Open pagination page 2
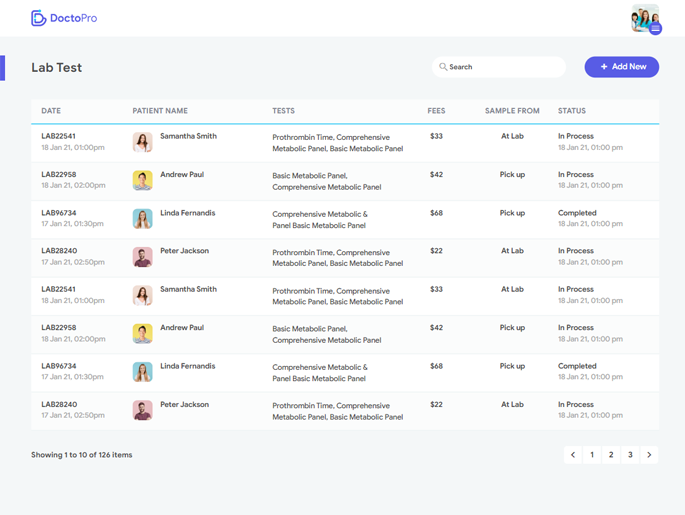This screenshot has width=685, height=515. [611, 455]
